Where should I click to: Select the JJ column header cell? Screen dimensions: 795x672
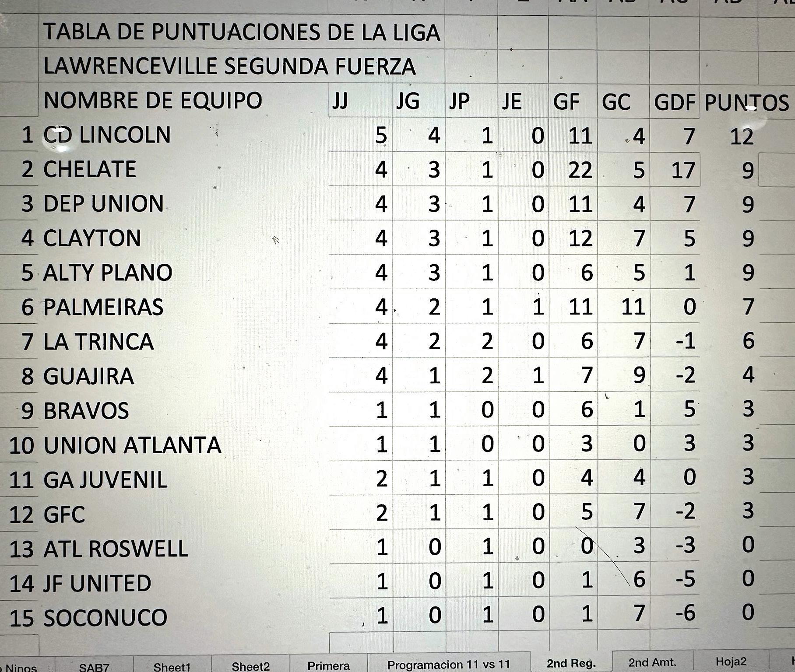pos(360,101)
